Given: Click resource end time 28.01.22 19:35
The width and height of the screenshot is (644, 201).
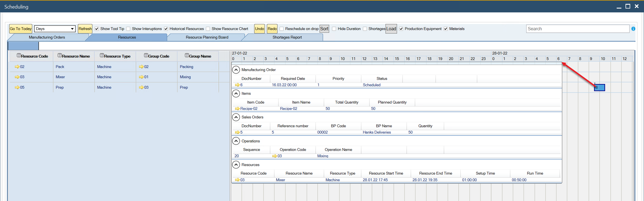Looking at the screenshot, I should (x=425, y=180).
